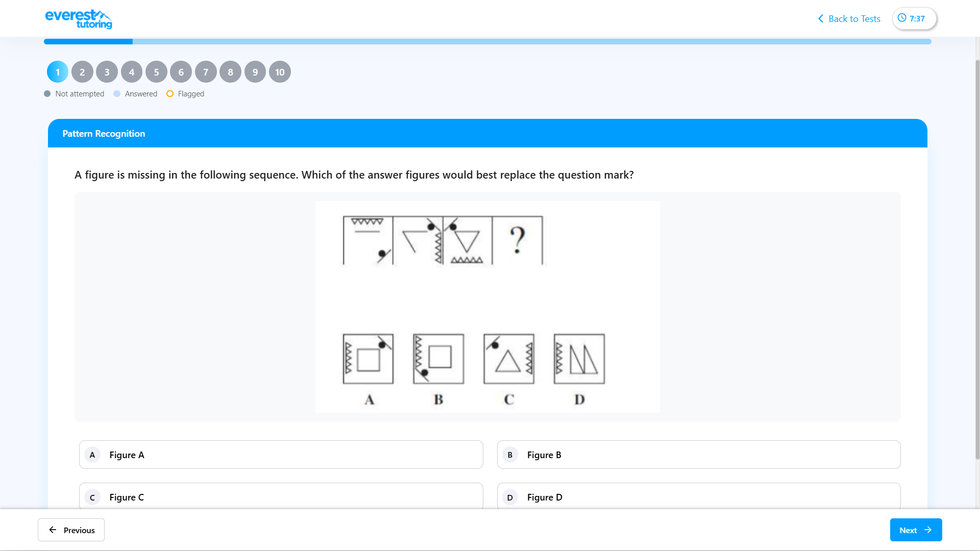This screenshot has width=980, height=551.
Task: Click the clock timer icon
Action: (x=902, y=18)
